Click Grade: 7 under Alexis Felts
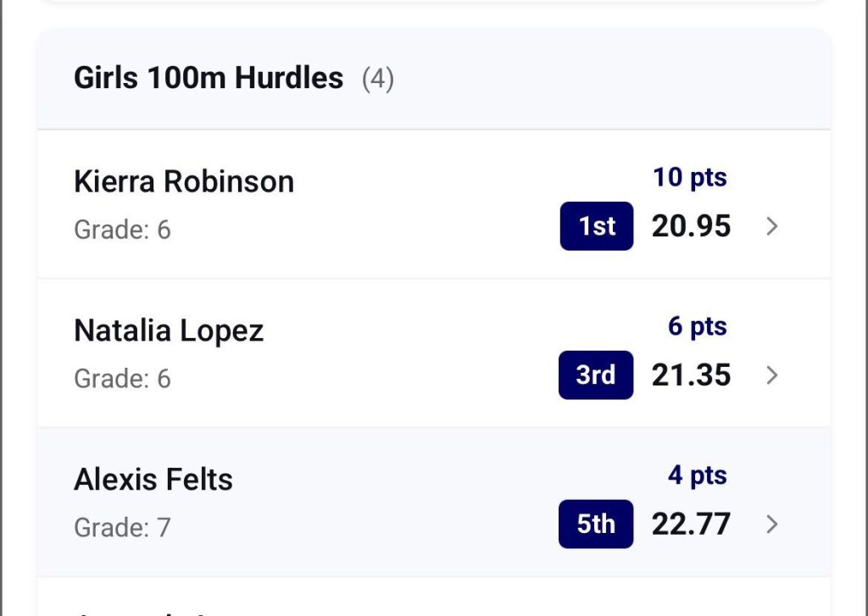 122,528
